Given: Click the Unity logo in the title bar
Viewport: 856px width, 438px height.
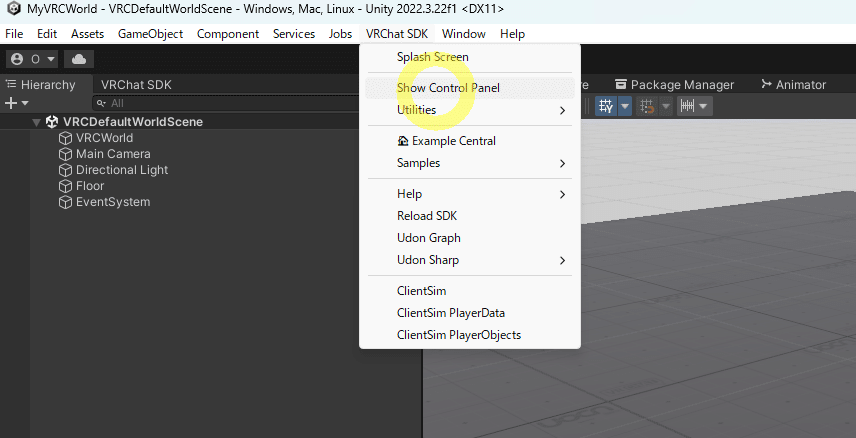Looking at the screenshot, I should [x=14, y=9].
